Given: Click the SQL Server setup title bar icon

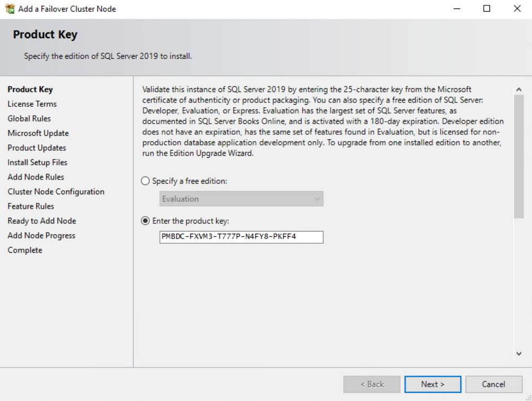Looking at the screenshot, I should [10, 9].
